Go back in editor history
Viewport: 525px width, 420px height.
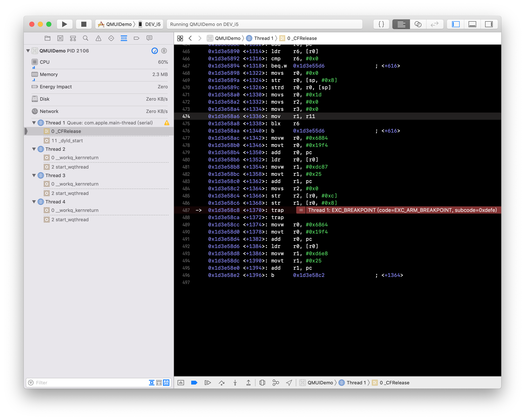click(x=190, y=38)
